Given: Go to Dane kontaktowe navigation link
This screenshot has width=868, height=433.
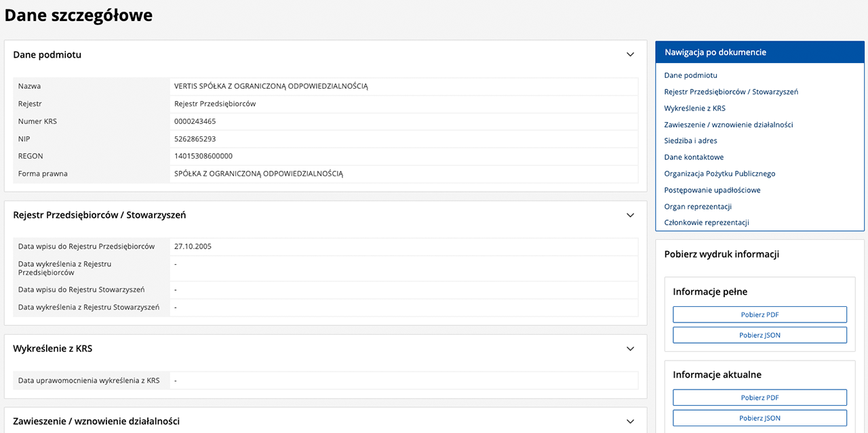Looking at the screenshot, I should pyautogui.click(x=694, y=157).
